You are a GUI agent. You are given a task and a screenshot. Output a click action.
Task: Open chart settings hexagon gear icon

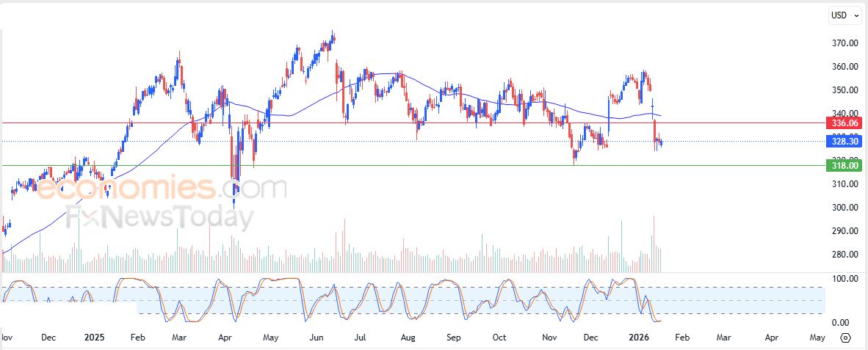click(x=845, y=338)
